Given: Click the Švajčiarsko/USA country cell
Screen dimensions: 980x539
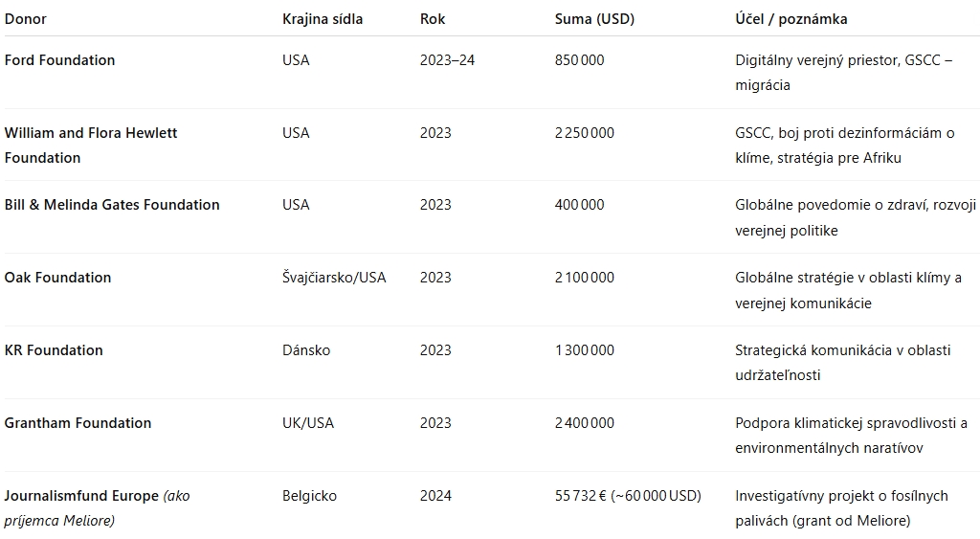Looking at the screenshot, I should coord(334,278).
